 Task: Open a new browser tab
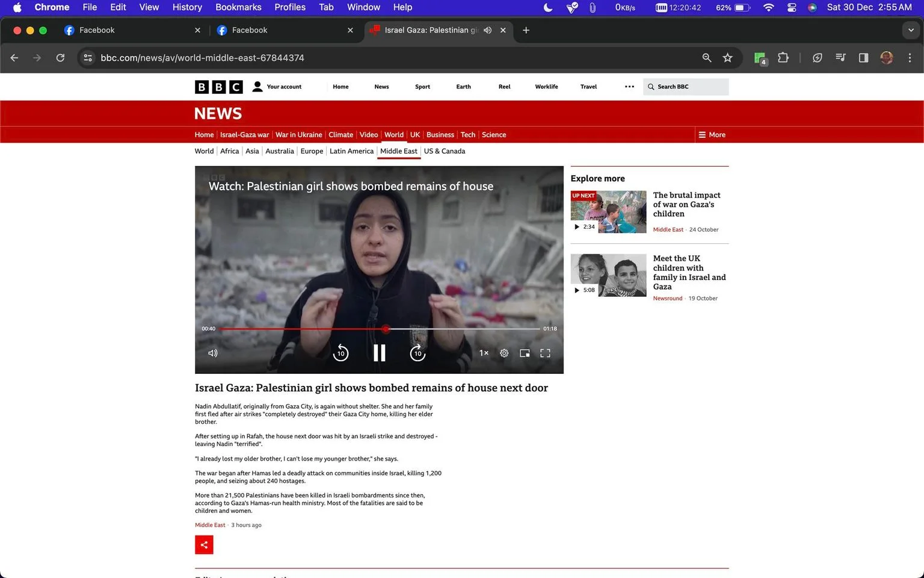point(526,30)
